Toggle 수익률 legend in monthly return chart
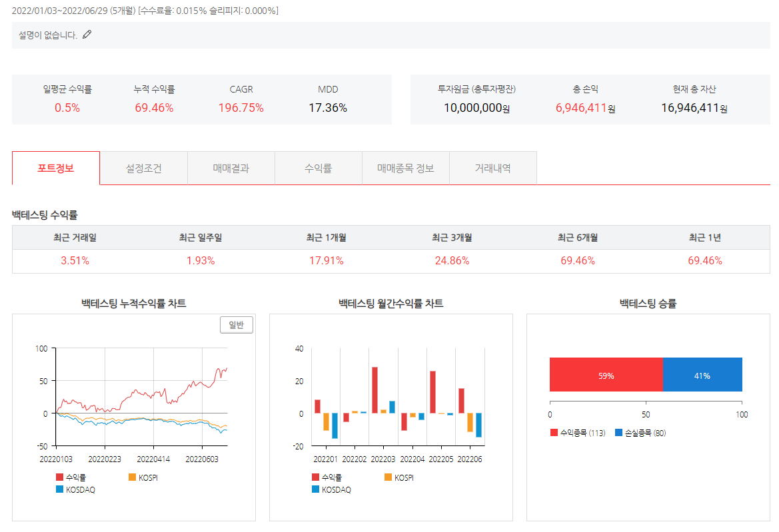Screen dimensions: 779x532 point(327,477)
